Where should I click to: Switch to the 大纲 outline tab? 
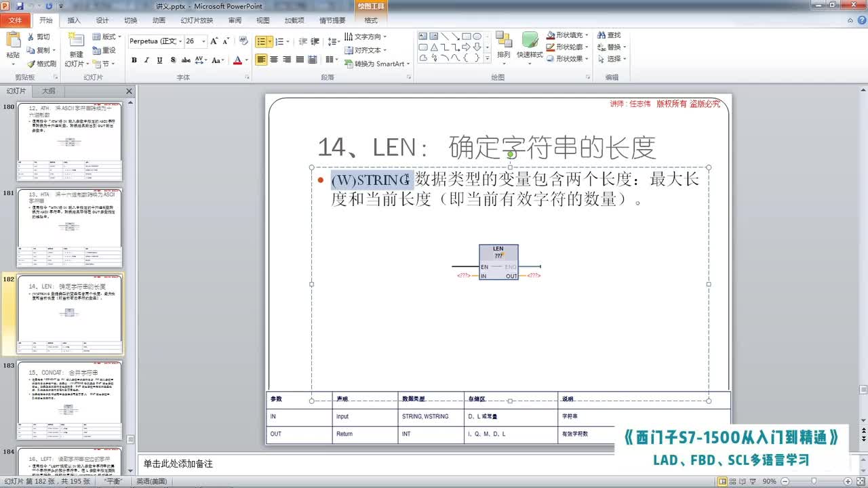(x=48, y=91)
